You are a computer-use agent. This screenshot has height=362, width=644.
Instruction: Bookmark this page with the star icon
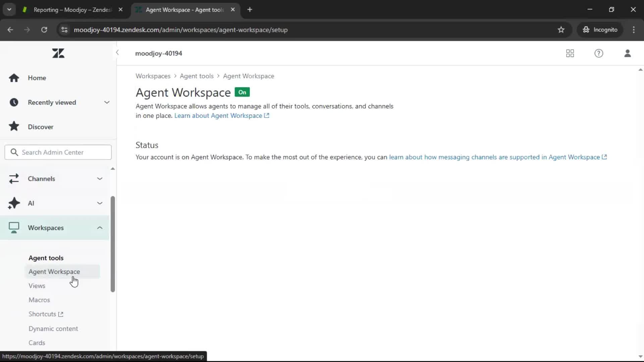tap(561, 30)
